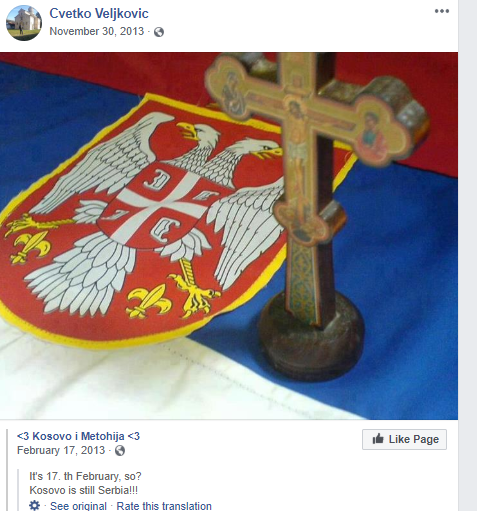Click the public globe icon beside November 30
The height and width of the screenshot is (511, 477).
coord(159,32)
